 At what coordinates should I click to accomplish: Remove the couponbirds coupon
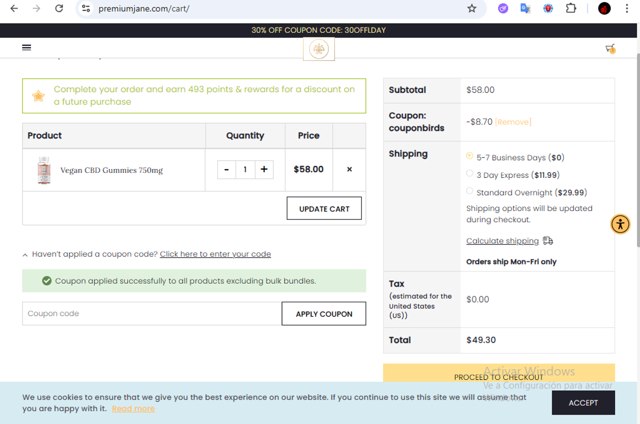point(513,122)
